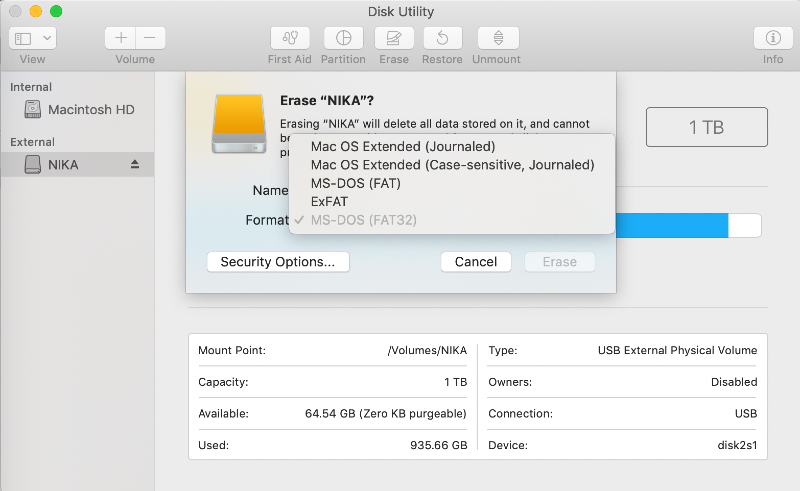Image resolution: width=800 pixels, height=491 pixels.
Task: Click the External sidebar section header
Action: (32, 142)
